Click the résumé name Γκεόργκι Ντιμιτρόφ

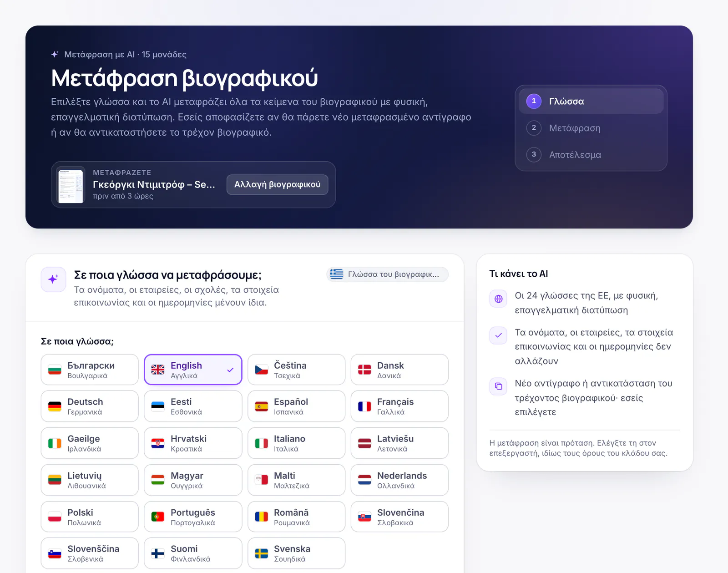[x=154, y=184]
